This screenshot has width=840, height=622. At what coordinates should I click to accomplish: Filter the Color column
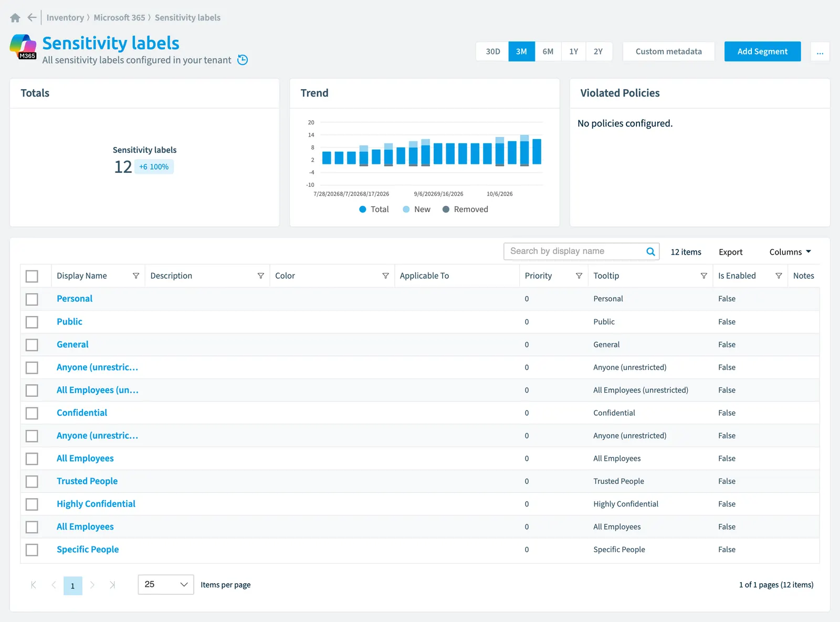(x=386, y=276)
